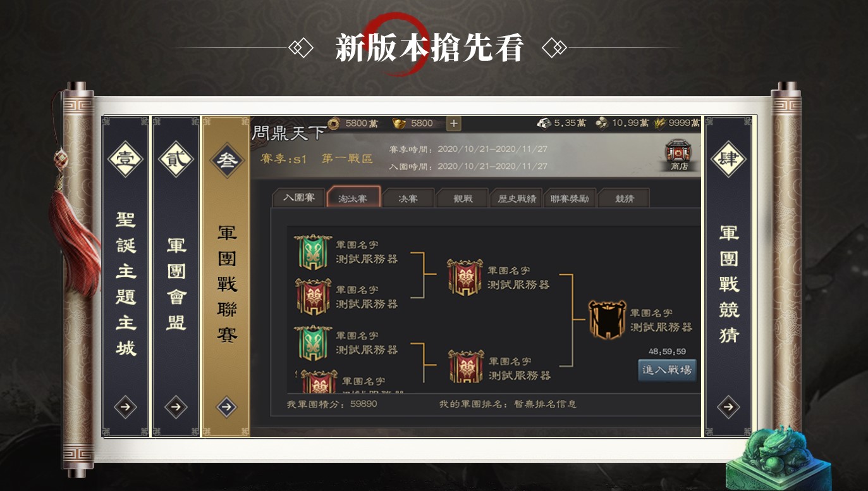Open the 歷史戰績 tab

(x=517, y=198)
